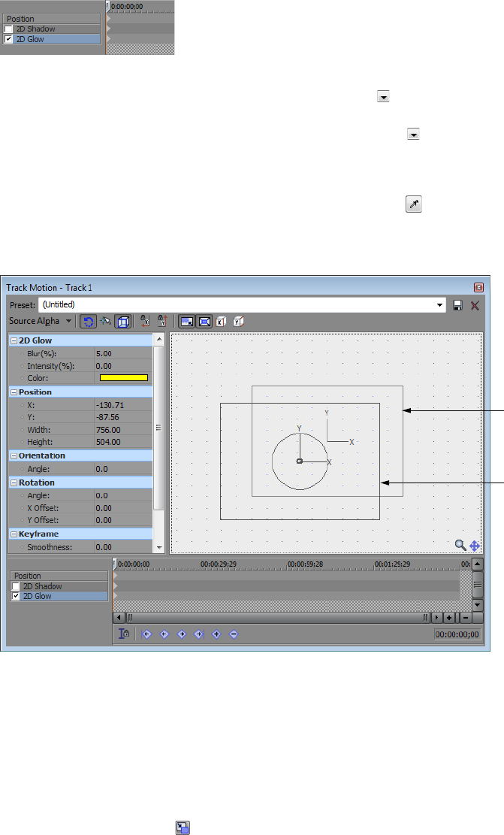504x835 pixels.
Task: Click Edit in Object Space icon
Action: [x=123, y=322]
